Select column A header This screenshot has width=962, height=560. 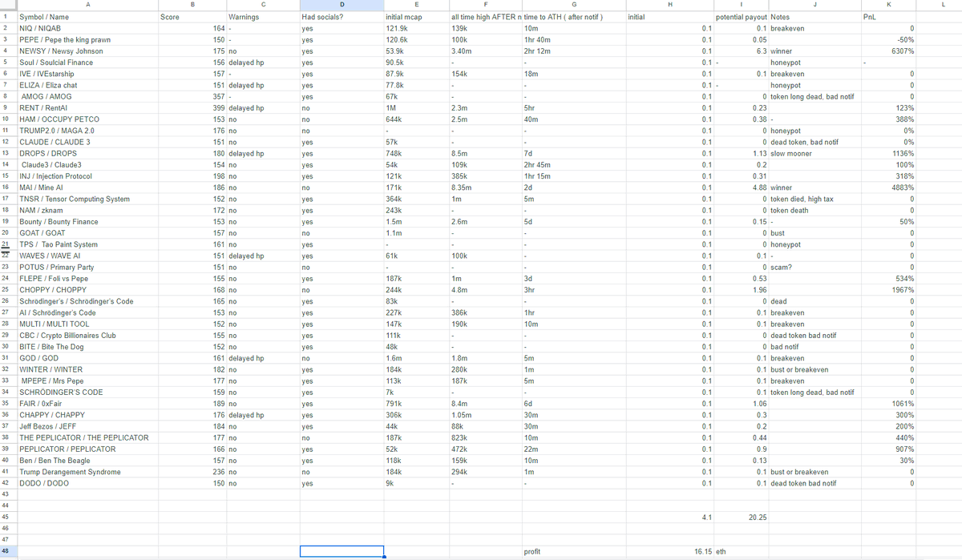click(87, 5)
